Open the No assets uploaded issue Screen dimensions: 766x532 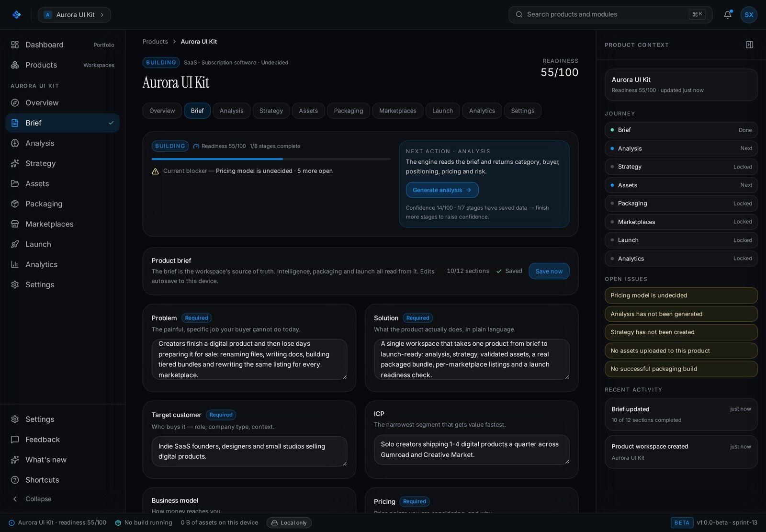681,351
